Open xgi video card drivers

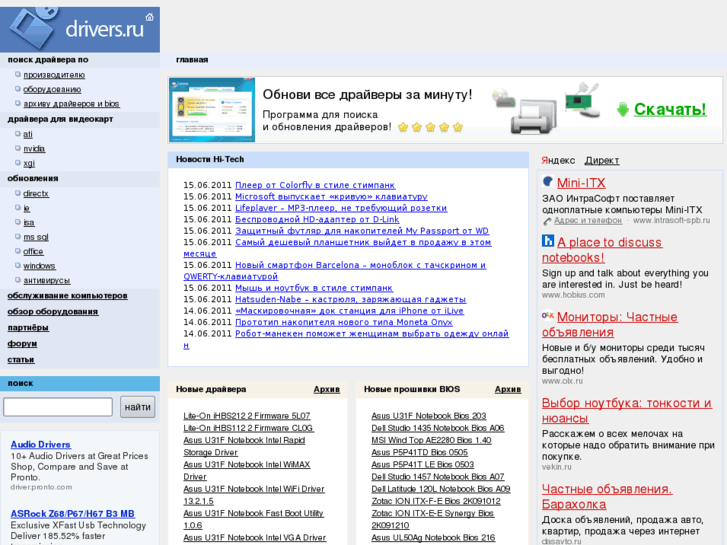[x=29, y=163]
